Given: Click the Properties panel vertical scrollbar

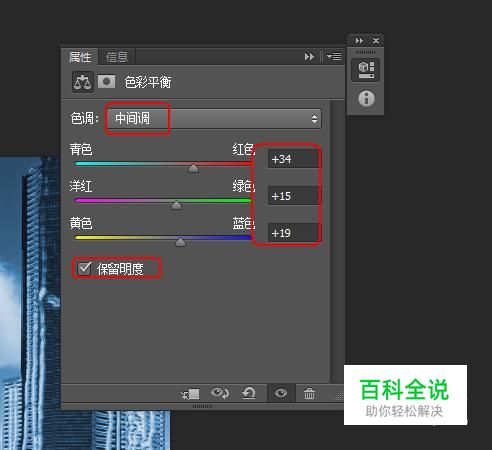Looking at the screenshot, I should (x=337, y=241).
